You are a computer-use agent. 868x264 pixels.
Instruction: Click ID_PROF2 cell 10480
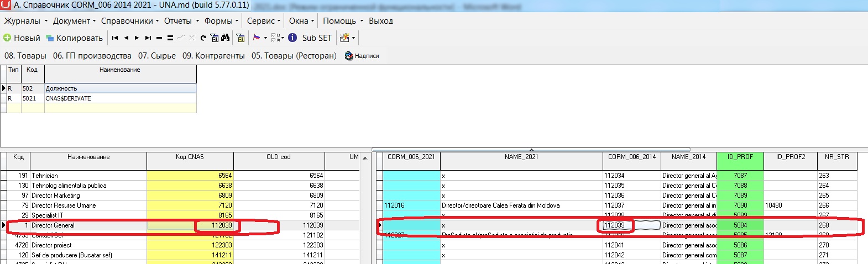[789, 205]
